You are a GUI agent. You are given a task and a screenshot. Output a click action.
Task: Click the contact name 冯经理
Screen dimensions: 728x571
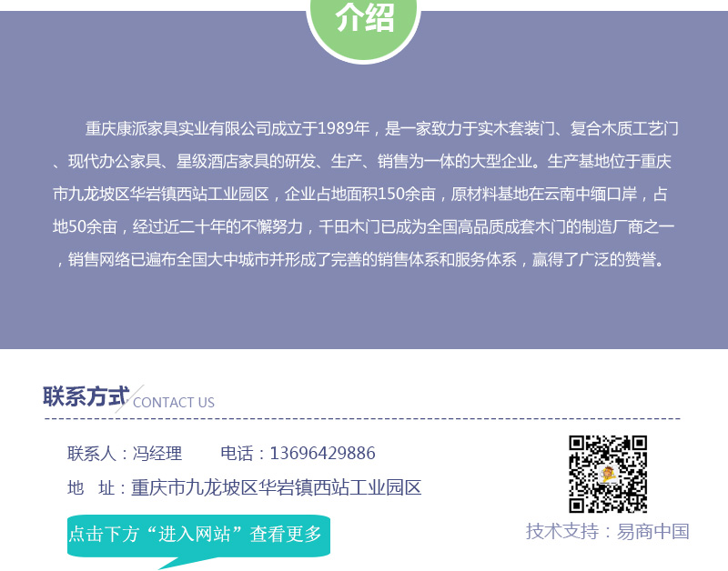157,453
